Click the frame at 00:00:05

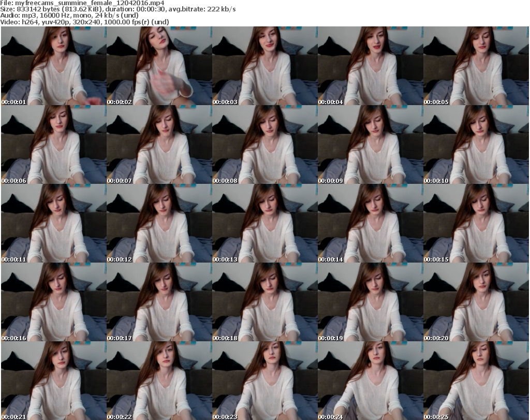click(x=476, y=66)
